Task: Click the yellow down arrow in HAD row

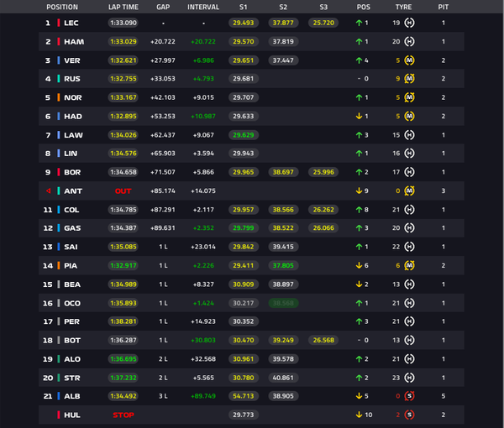Action: point(359,116)
